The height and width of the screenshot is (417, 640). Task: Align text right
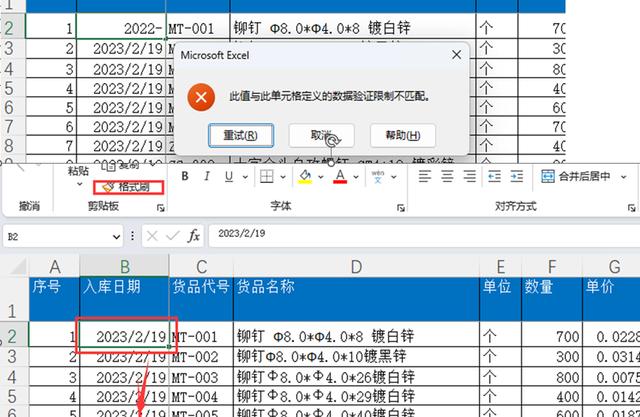tap(470, 176)
